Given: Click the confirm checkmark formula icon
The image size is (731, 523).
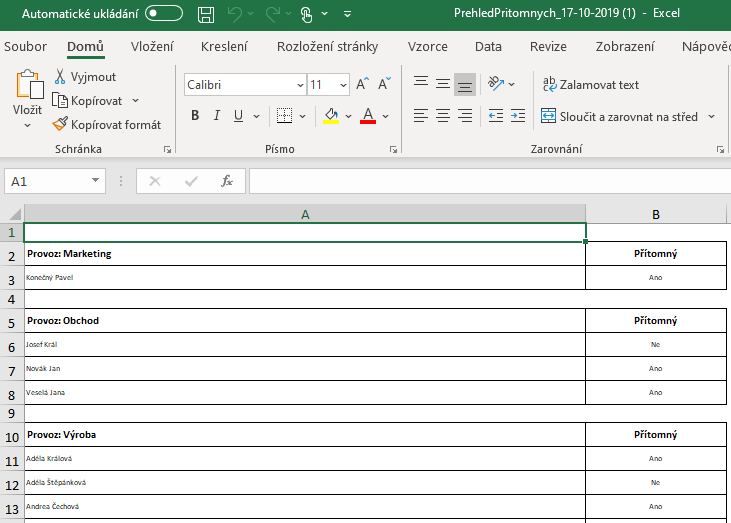Looking at the screenshot, I should click(191, 181).
